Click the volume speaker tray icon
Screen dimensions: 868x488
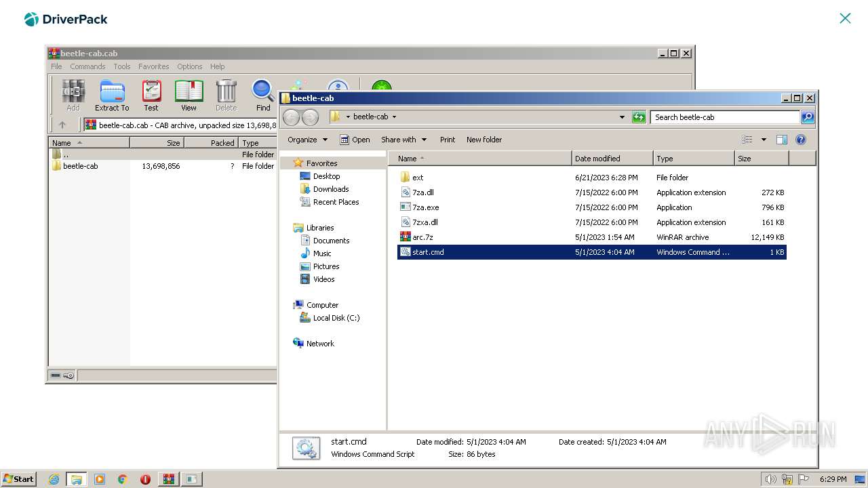coord(770,479)
